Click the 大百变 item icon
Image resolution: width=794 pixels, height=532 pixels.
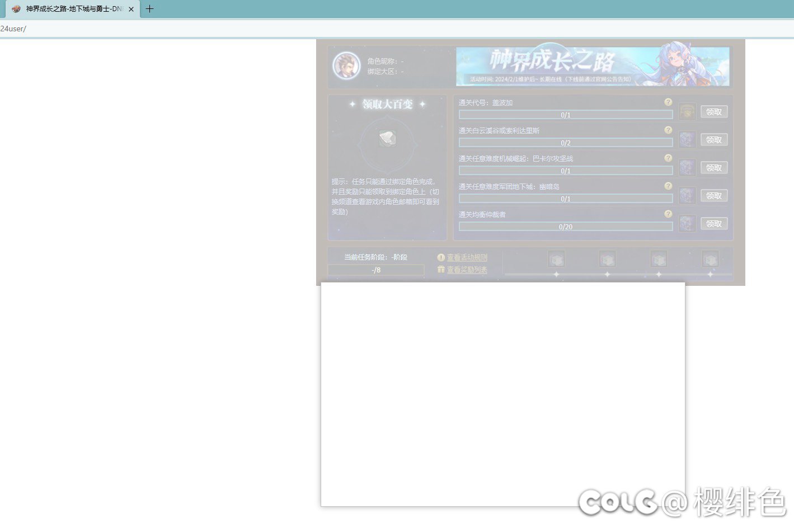point(387,138)
